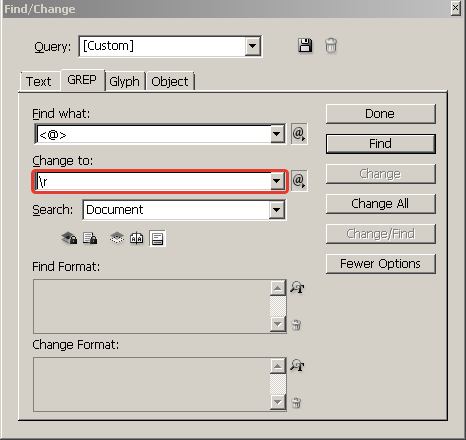Clear Change Format attributes with the trash icon

pyautogui.click(x=296, y=403)
